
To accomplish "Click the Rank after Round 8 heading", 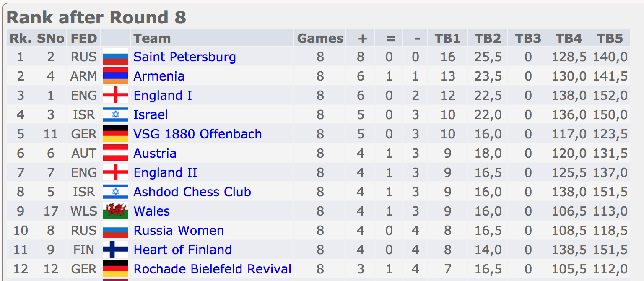I will click(96, 18).
